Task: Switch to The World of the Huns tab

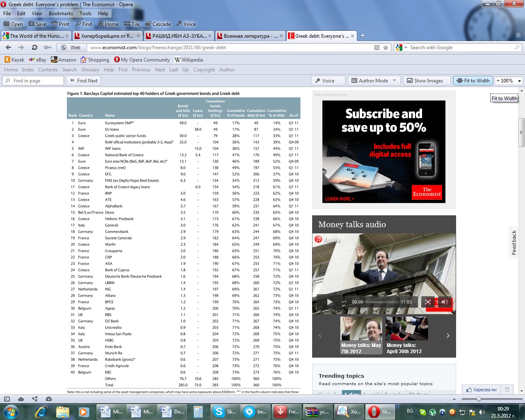Action: (x=36, y=36)
